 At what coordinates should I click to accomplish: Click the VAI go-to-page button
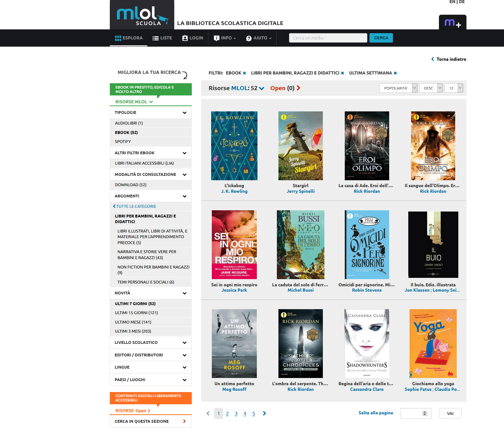point(450,413)
